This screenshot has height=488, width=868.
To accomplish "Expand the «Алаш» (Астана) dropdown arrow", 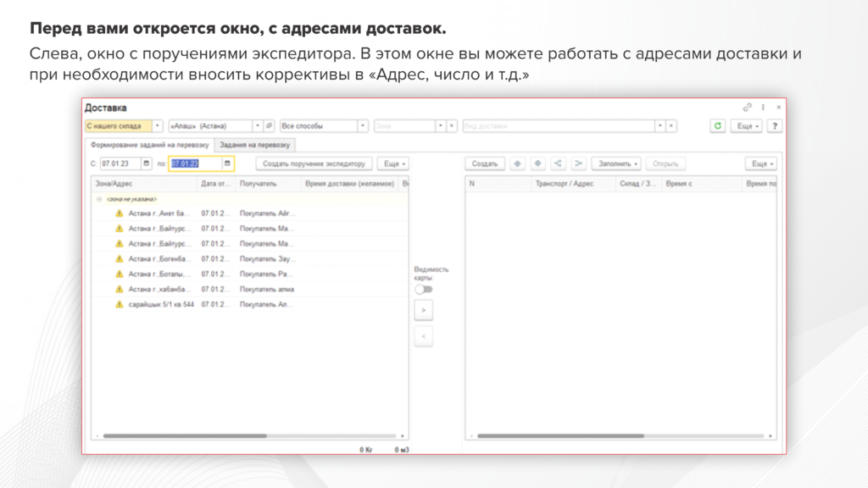I will pyautogui.click(x=258, y=126).
